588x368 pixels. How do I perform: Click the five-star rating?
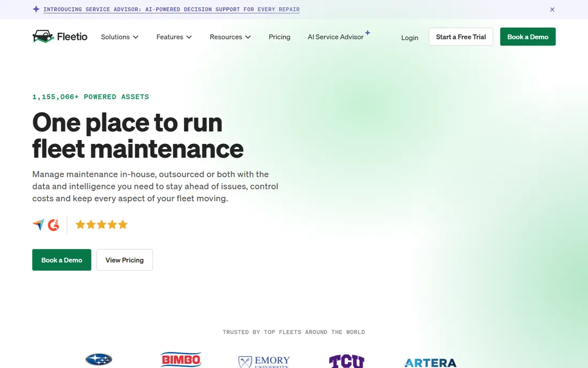pos(102,225)
